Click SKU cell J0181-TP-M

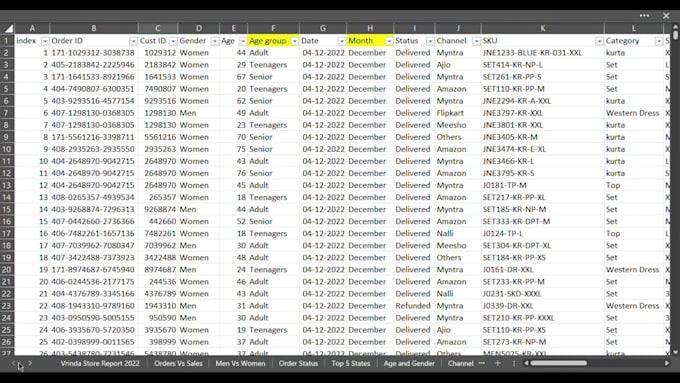click(543, 186)
